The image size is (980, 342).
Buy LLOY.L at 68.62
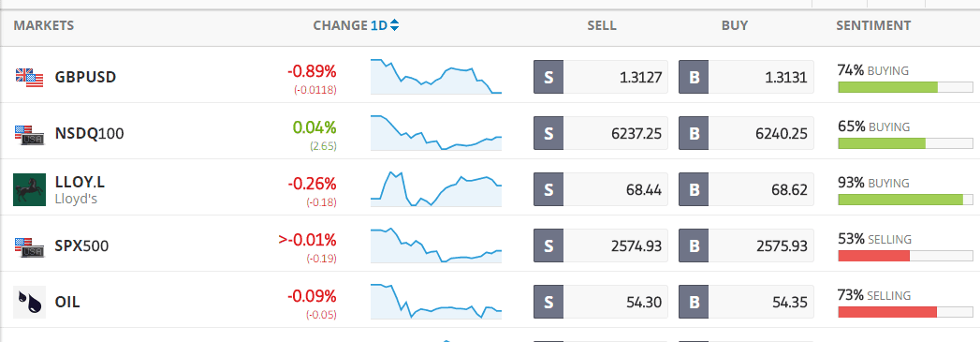[746, 189]
